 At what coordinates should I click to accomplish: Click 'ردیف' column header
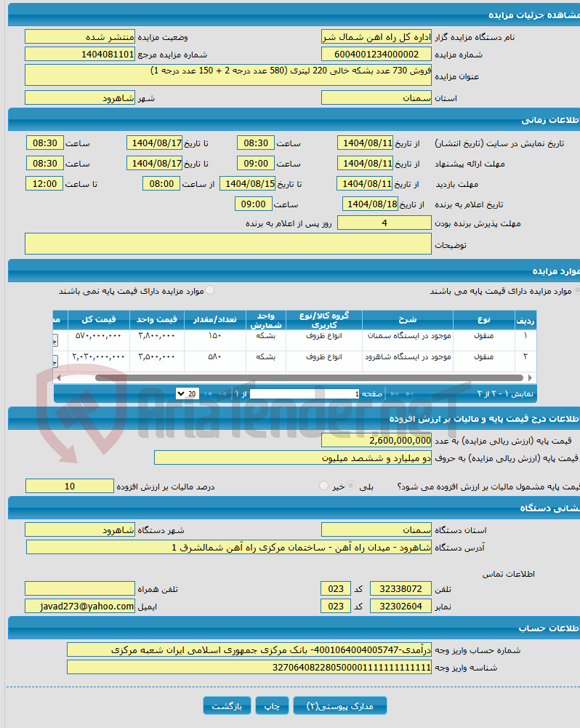click(525, 320)
